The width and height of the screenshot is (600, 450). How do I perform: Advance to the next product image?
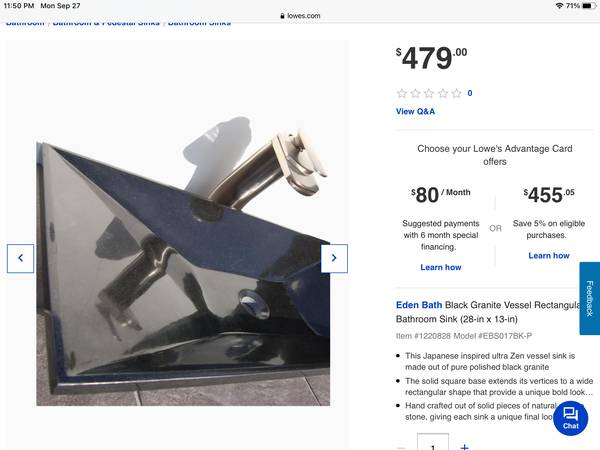click(x=334, y=258)
